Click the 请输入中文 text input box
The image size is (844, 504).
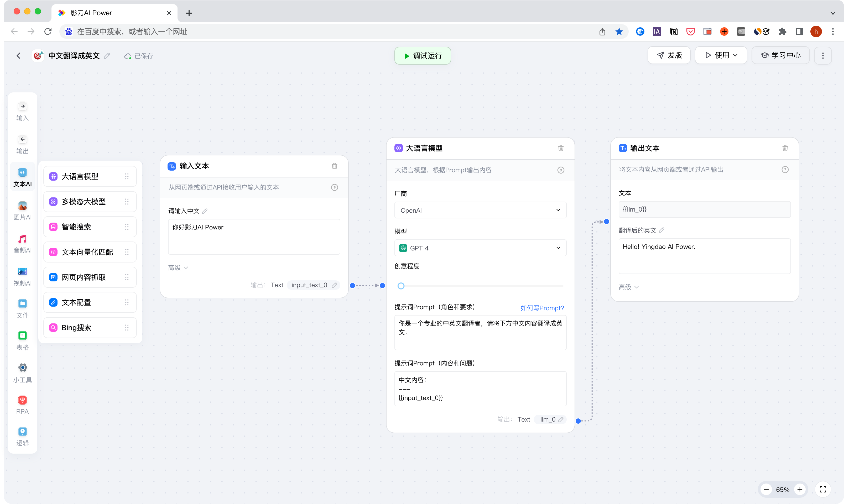(x=254, y=236)
